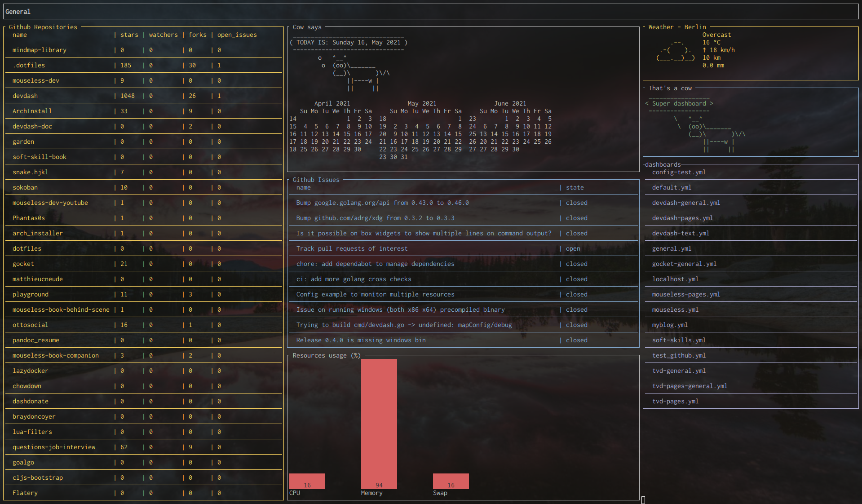862x504 pixels.
Task: Select the Flatery repository name
Action: (25, 493)
